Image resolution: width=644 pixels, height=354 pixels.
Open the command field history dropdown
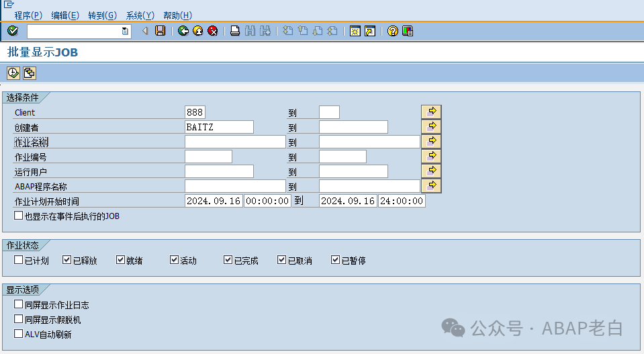(125, 31)
